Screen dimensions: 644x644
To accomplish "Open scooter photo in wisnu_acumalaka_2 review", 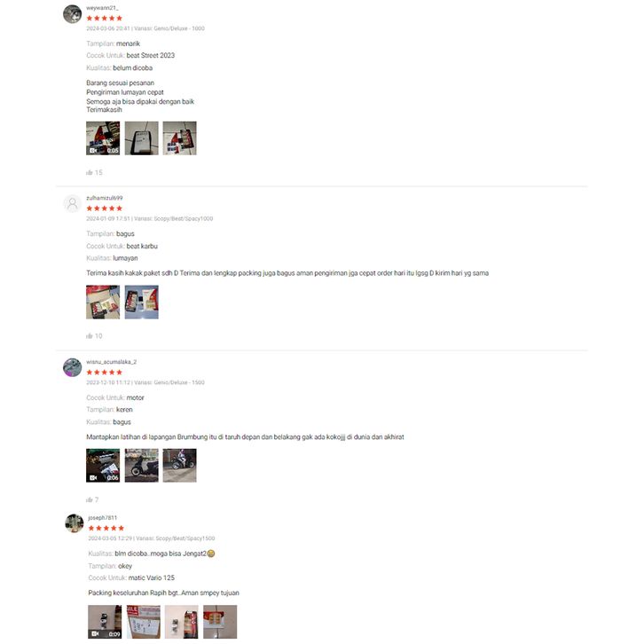I will (x=142, y=466).
